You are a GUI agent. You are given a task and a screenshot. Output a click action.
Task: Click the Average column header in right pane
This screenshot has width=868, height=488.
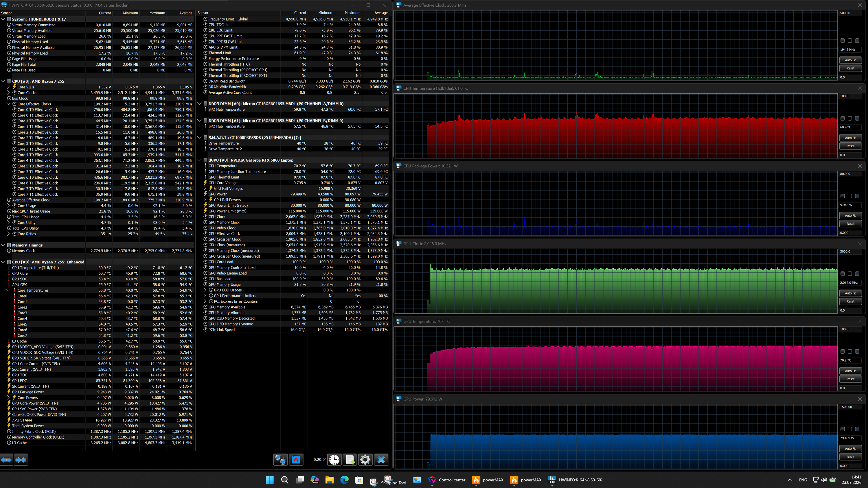click(375, 13)
